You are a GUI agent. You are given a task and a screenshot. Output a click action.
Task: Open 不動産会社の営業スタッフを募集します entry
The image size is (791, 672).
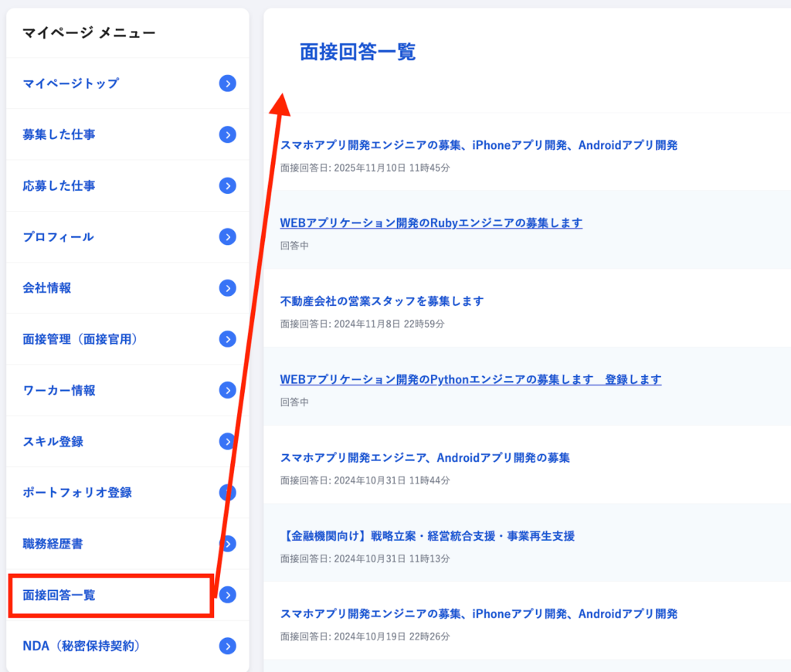click(382, 300)
